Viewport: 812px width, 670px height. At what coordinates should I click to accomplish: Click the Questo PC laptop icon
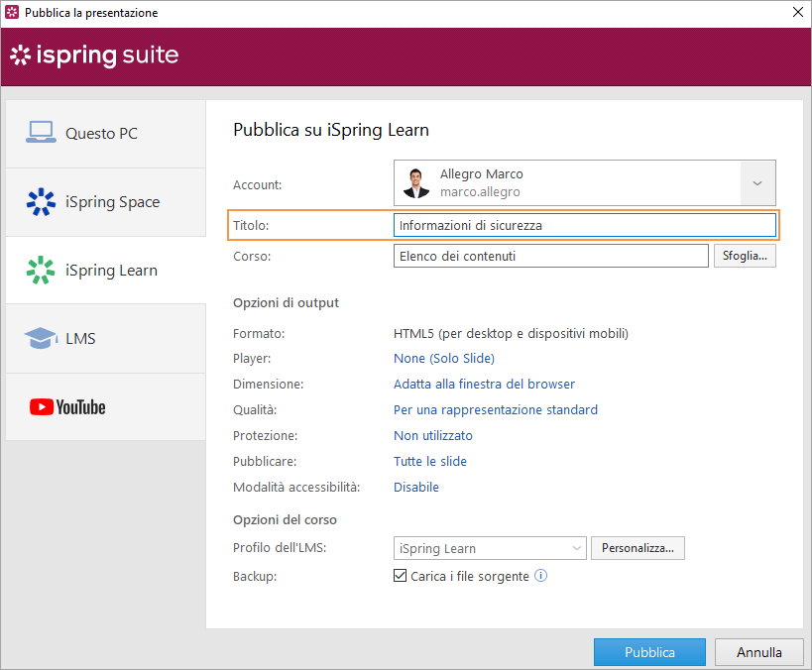pyautogui.click(x=41, y=133)
